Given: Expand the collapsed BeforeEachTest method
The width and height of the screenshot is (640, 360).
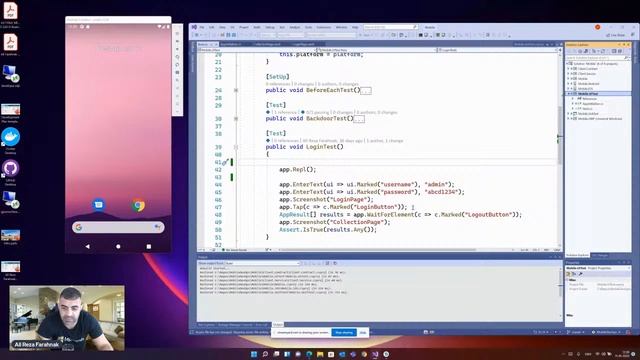Looking at the screenshot, I should (236, 90).
